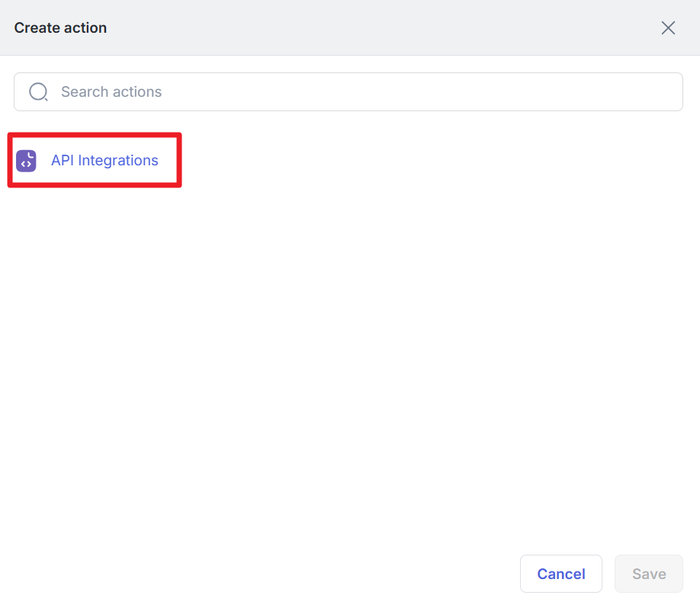Image resolution: width=700 pixels, height=608 pixels.
Task: Click the search icon inside the search bar
Action: tap(38, 92)
